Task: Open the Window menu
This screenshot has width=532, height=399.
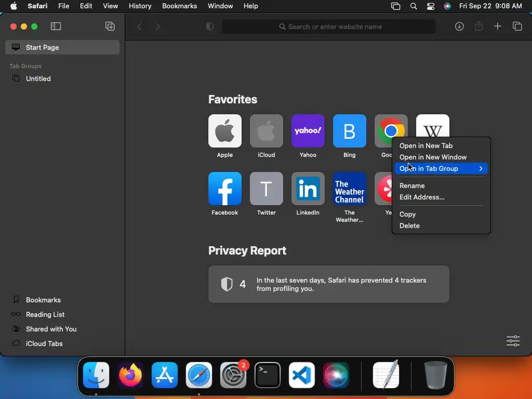Action: click(220, 6)
